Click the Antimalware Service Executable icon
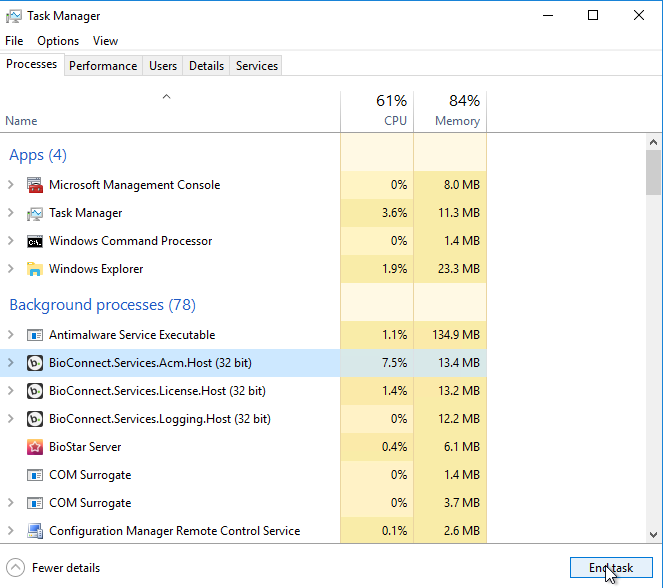 point(35,335)
